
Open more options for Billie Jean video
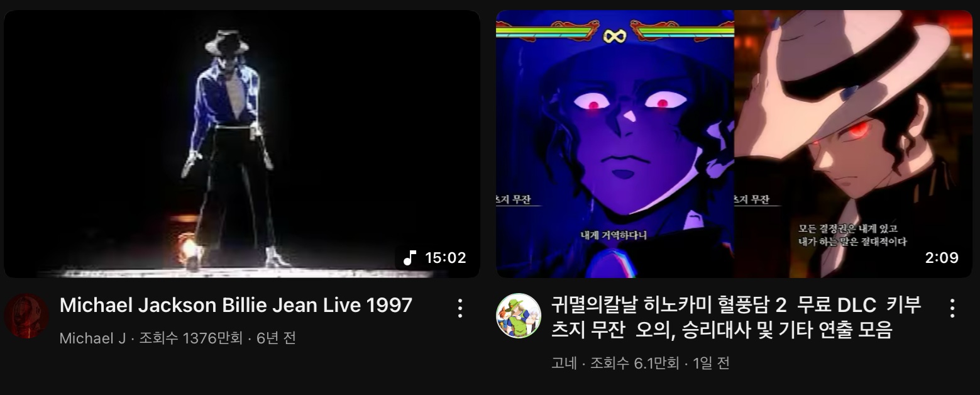[460, 308]
